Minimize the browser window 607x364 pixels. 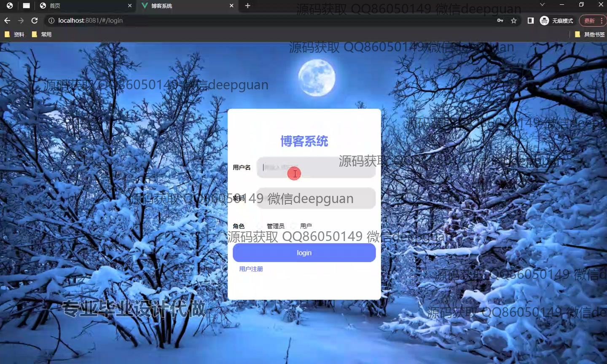tap(562, 5)
